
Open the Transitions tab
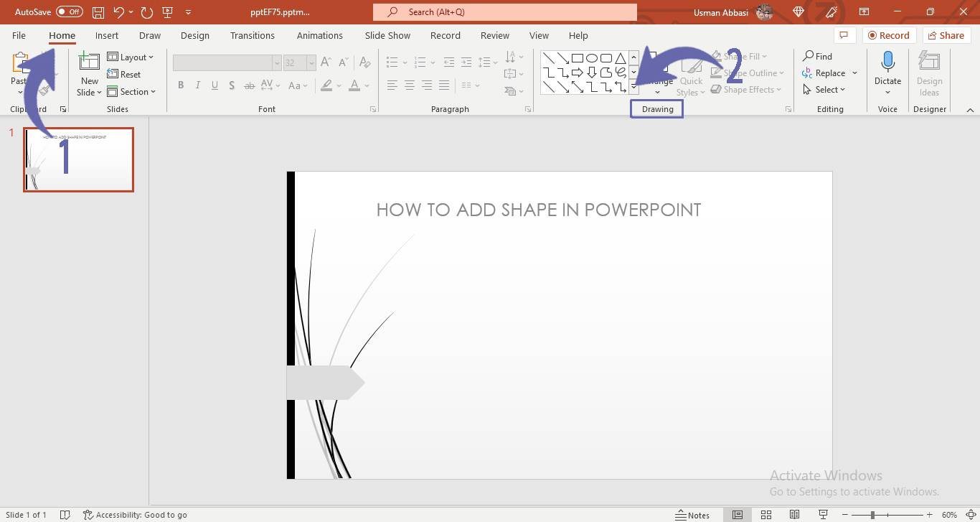click(x=253, y=35)
